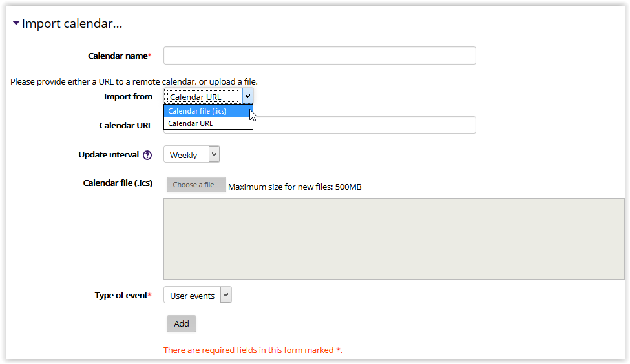Click the Calendar name field label
The width and height of the screenshot is (630, 364).
click(118, 56)
